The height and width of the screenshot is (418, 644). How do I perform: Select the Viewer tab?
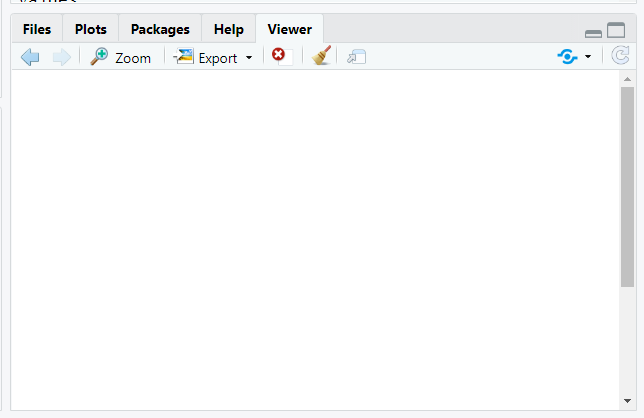(x=290, y=29)
